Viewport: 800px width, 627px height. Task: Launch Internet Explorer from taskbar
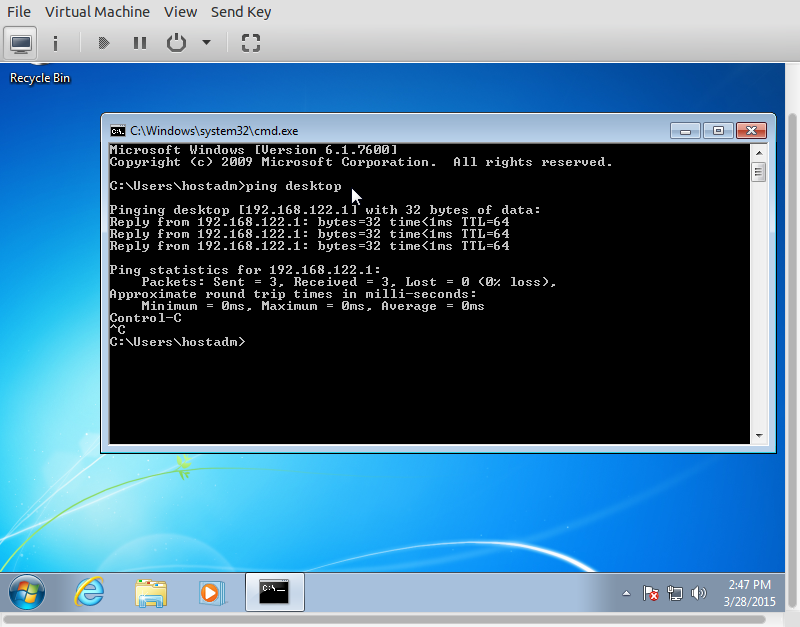[89, 592]
